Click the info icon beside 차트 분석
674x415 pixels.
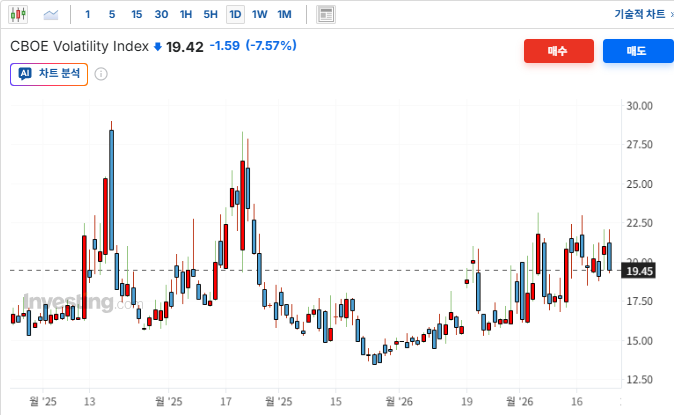tap(101, 74)
